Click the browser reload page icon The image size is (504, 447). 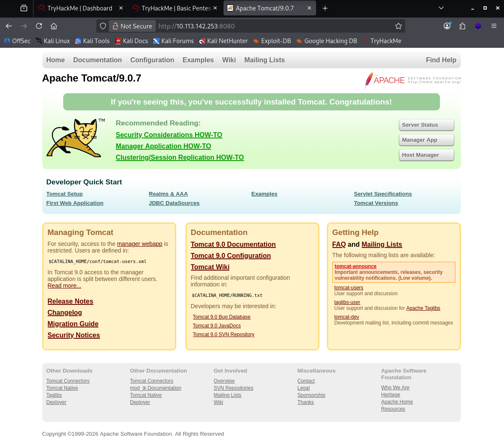coord(39,26)
